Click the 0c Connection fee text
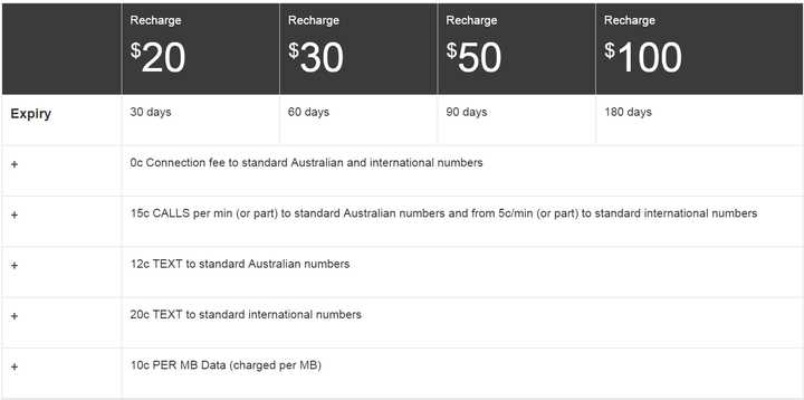This screenshot has width=804, height=400. point(307,163)
